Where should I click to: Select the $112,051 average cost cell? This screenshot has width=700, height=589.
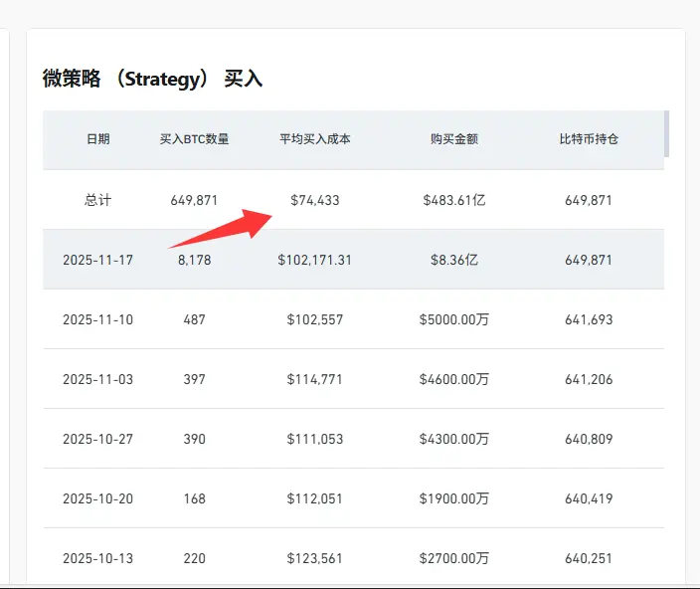click(x=315, y=498)
